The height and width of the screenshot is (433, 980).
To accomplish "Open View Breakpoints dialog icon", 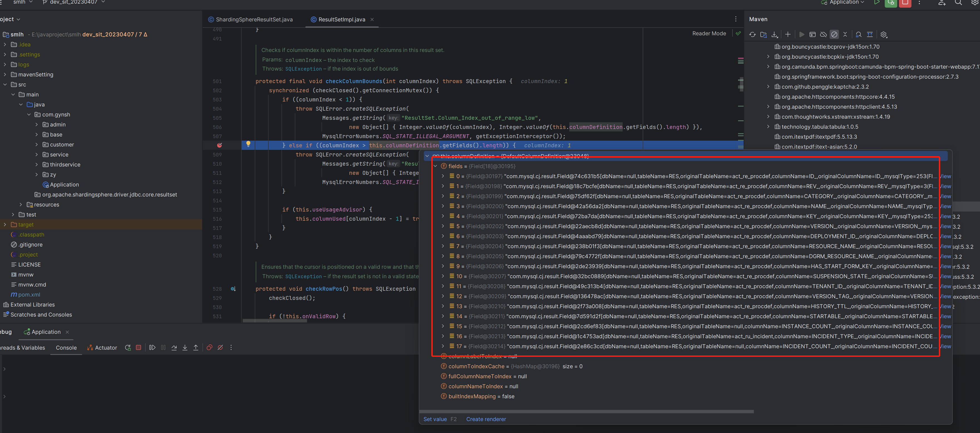I will (x=209, y=347).
